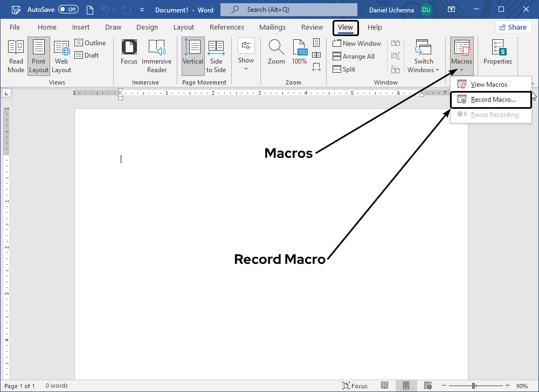Image resolution: width=539 pixels, height=392 pixels.
Task: Enable Focus mode from the status bar
Action: click(355, 386)
